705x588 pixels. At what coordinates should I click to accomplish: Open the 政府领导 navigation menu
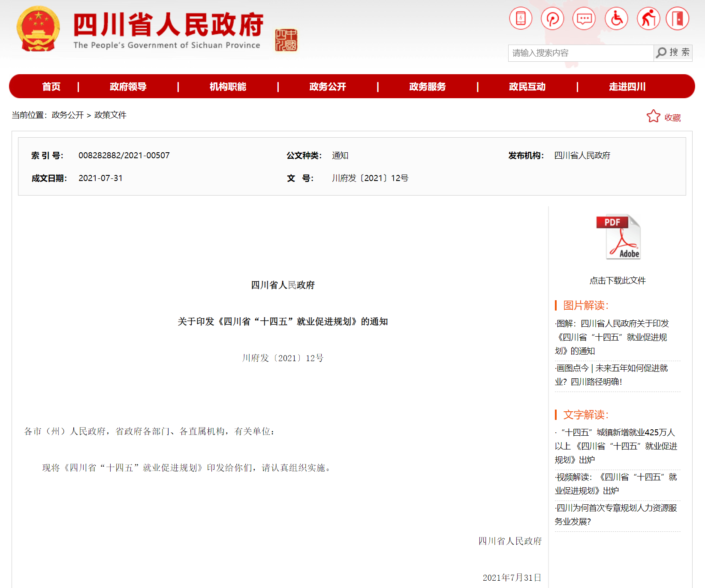click(x=128, y=87)
